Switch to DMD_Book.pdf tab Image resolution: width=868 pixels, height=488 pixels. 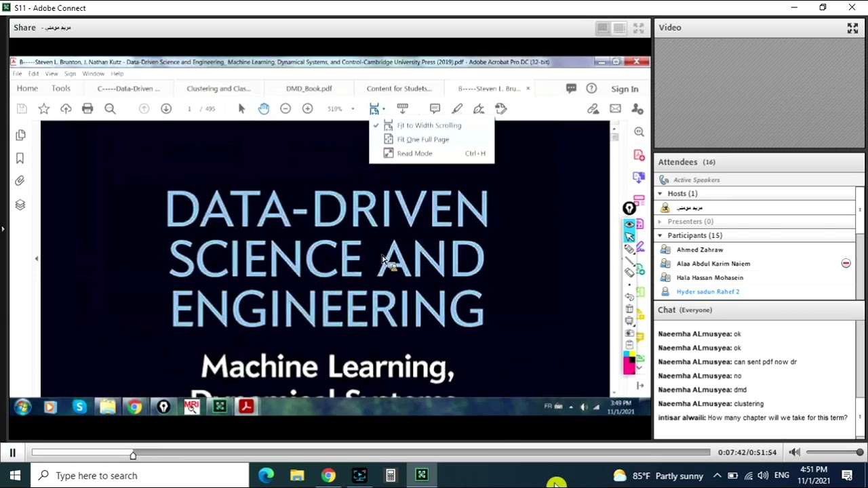(309, 89)
